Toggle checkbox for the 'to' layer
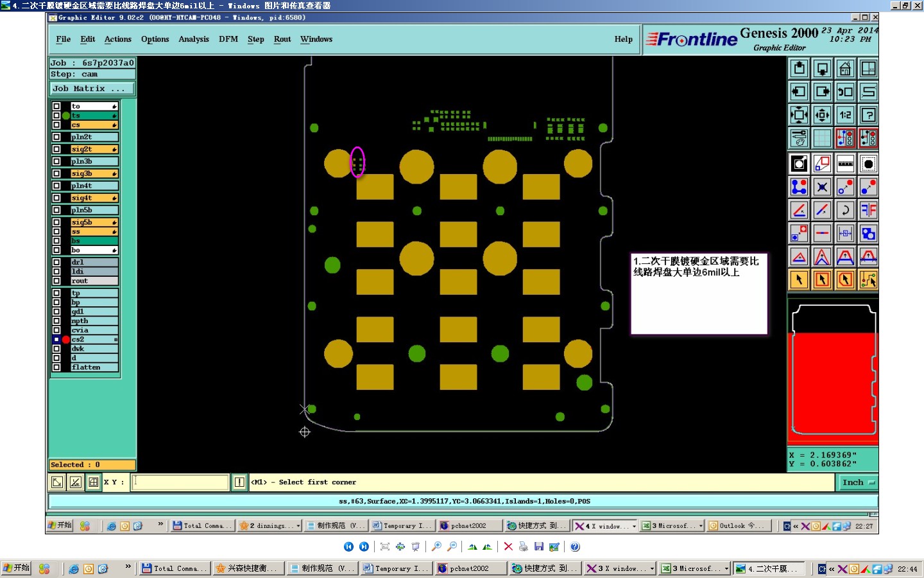 coord(56,107)
